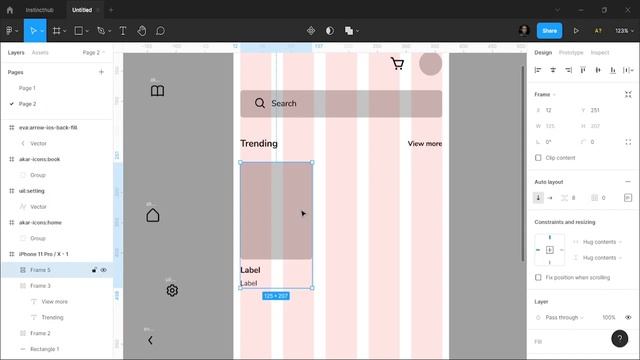Viewport: 640px width, 360px height.
Task: Select the Hand tool
Action: pyautogui.click(x=142, y=31)
